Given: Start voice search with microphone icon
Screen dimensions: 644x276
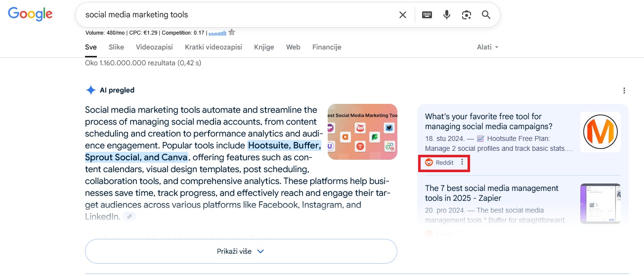Looking at the screenshot, I should point(447,15).
